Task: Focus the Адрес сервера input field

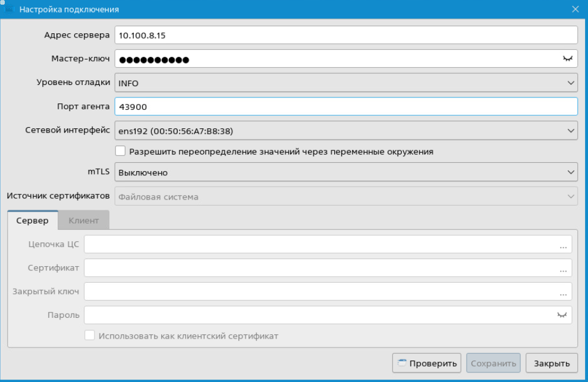Action: pyautogui.click(x=346, y=35)
